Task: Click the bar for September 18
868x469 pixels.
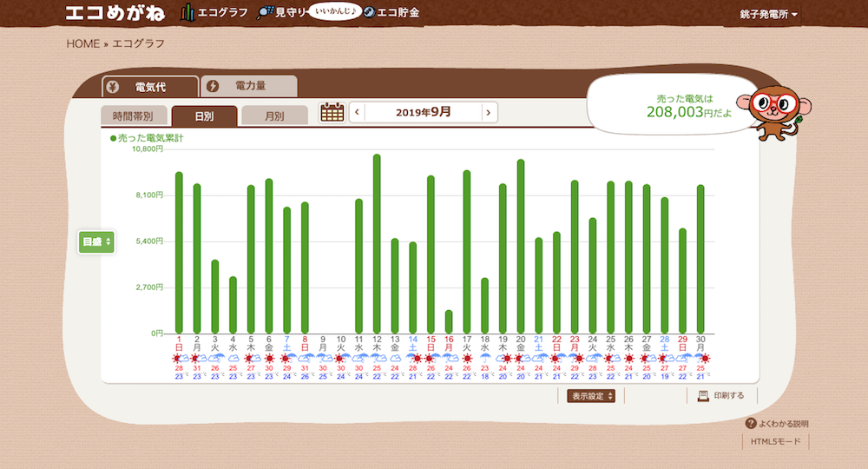Action: [485, 306]
